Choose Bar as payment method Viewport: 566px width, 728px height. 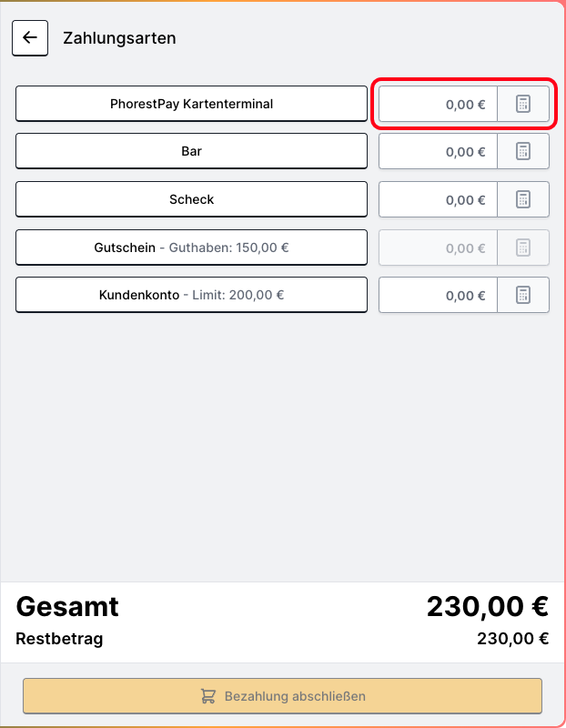pyautogui.click(x=191, y=151)
